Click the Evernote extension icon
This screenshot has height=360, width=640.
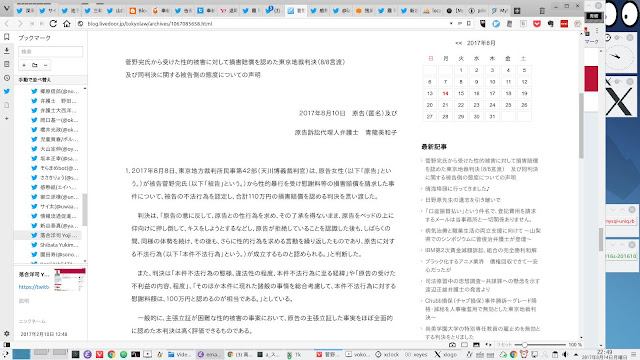tap(550, 24)
